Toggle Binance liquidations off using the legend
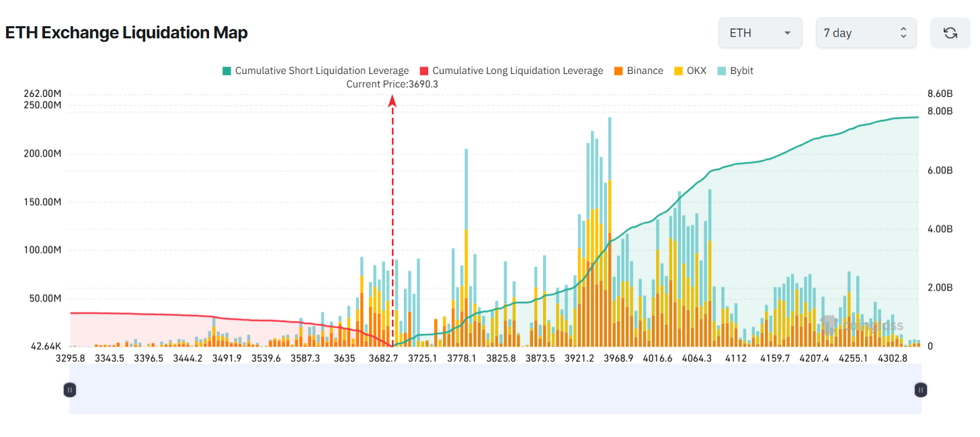Image resolution: width=980 pixels, height=437 pixels. (x=637, y=71)
